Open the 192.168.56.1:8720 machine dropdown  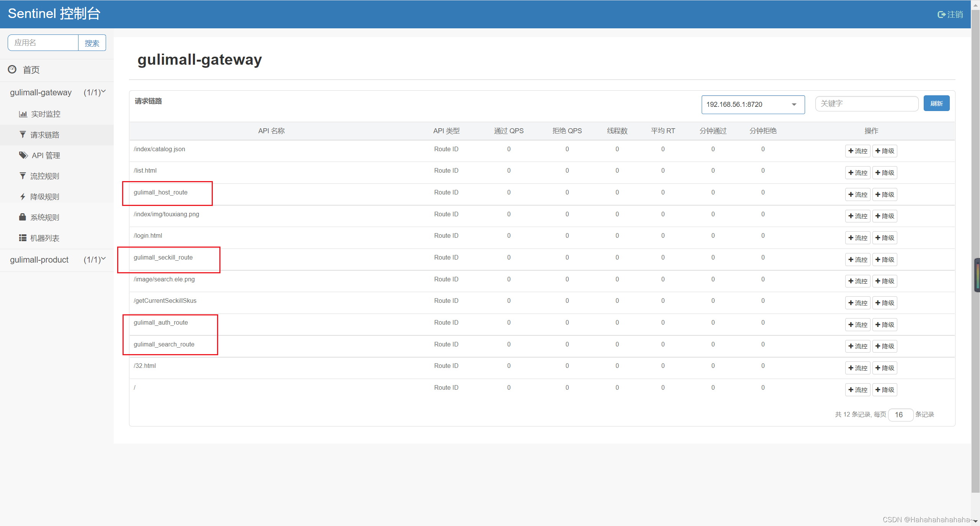coord(753,105)
